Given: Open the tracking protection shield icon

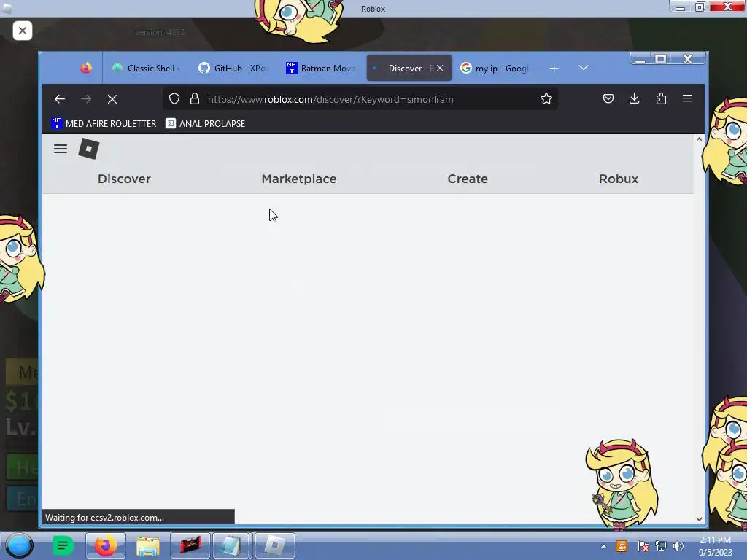Looking at the screenshot, I should pos(174,99).
